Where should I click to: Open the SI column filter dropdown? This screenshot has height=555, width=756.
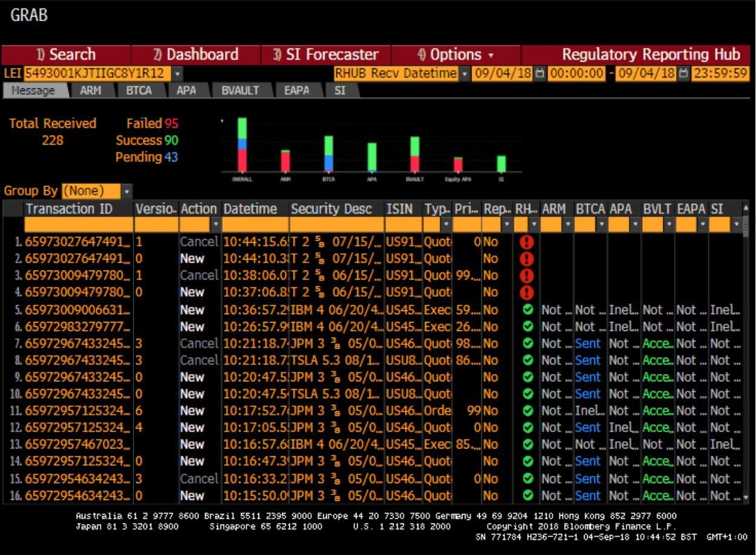(x=737, y=225)
